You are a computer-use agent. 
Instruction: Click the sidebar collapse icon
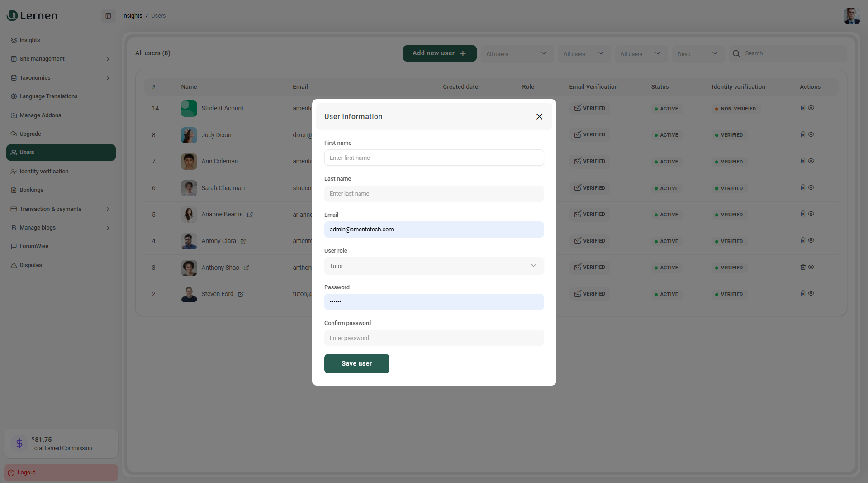108,16
